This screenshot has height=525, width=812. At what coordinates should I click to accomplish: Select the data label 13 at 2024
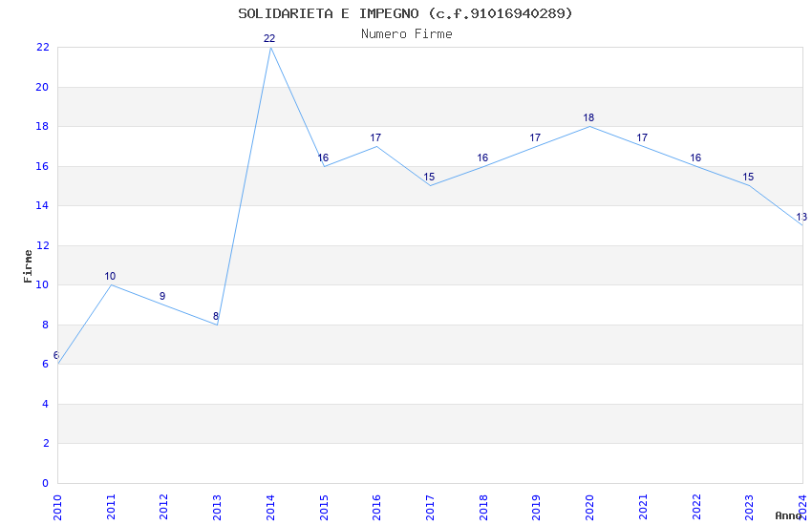pos(801,218)
